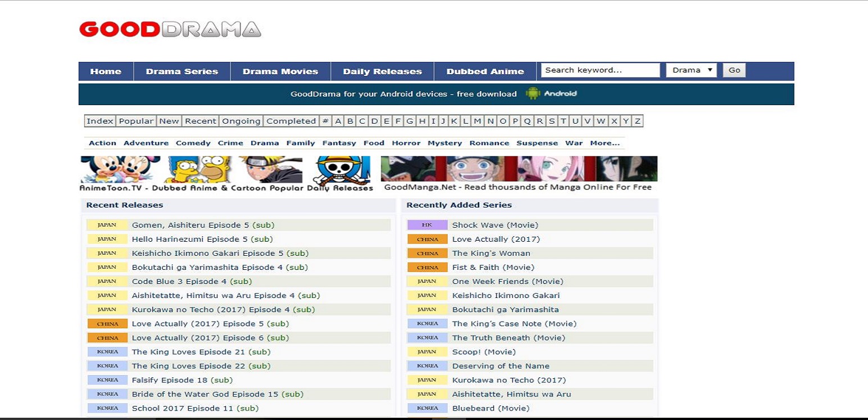Open Love Actually (2017) Episode 6
868x420 pixels.
point(210,338)
